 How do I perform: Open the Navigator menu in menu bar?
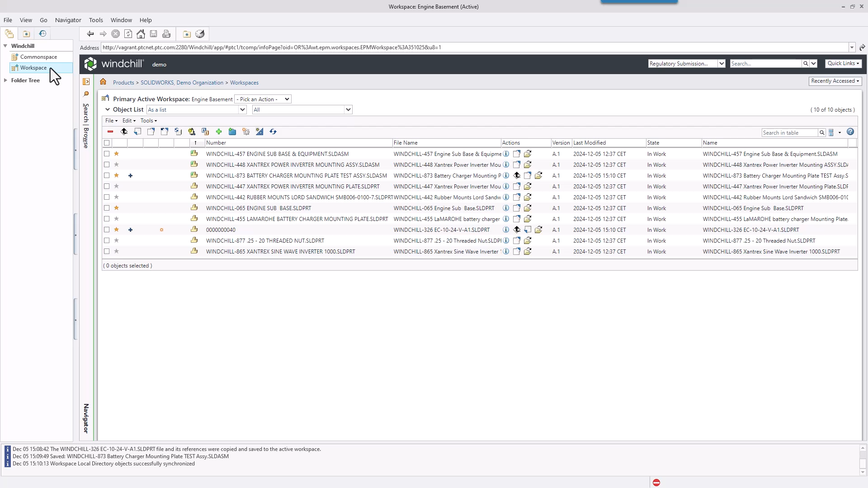68,20
